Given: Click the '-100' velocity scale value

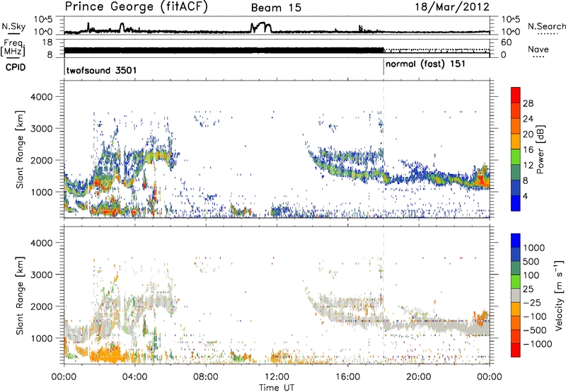Looking at the screenshot, I should (535, 316).
